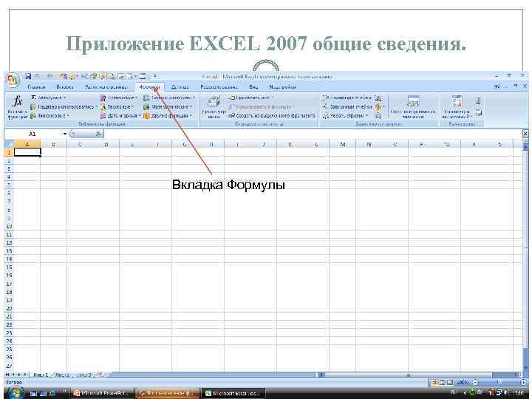Switch to the Page Layout tab
The image size is (532, 399).
click(x=106, y=87)
